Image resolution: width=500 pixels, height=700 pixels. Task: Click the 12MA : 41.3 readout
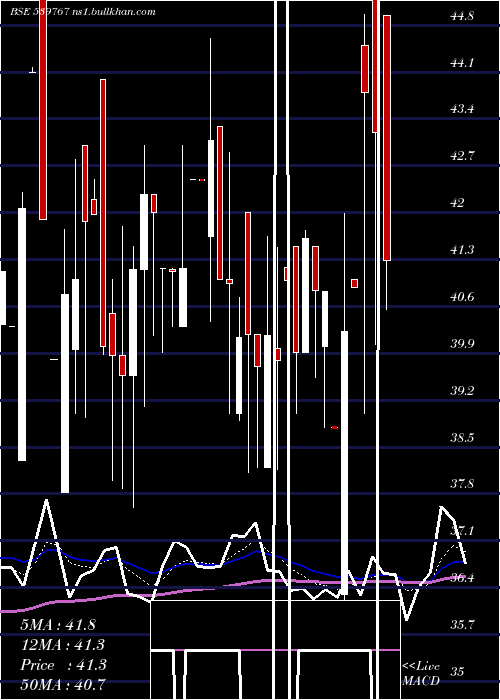point(63,645)
